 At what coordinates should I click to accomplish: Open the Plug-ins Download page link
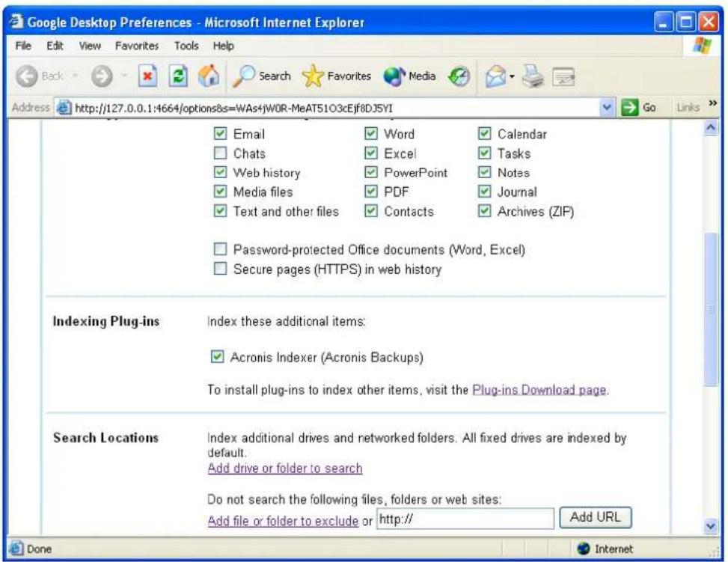(539, 390)
